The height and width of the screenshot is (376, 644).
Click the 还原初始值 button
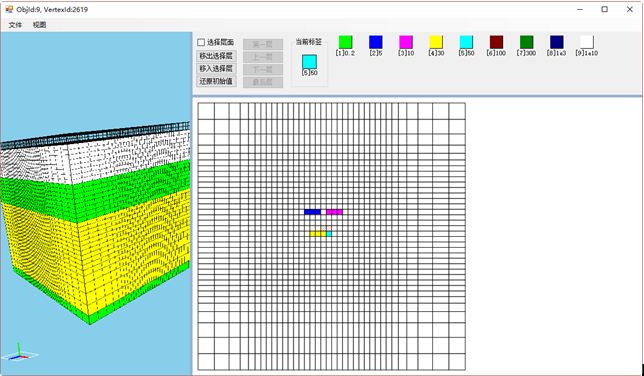point(216,81)
